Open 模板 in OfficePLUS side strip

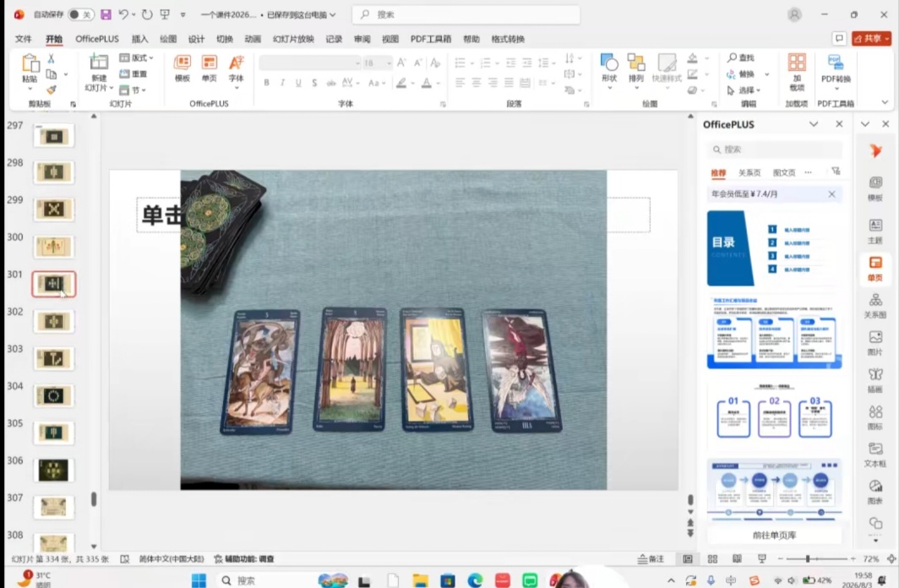pos(875,188)
